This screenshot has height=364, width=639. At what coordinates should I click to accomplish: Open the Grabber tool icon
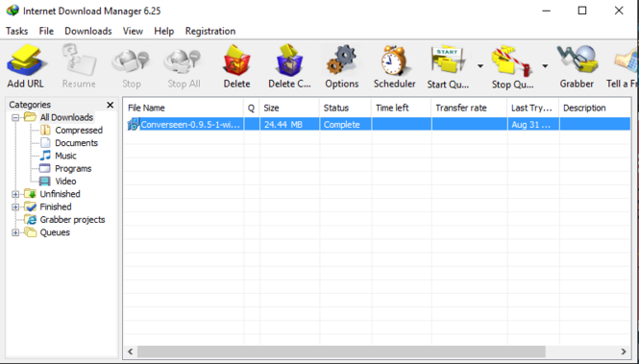[578, 61]
